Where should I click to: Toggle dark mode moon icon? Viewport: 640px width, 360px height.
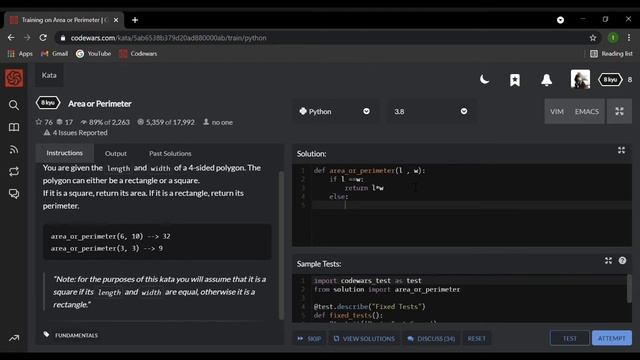click(x=484, y=79)
